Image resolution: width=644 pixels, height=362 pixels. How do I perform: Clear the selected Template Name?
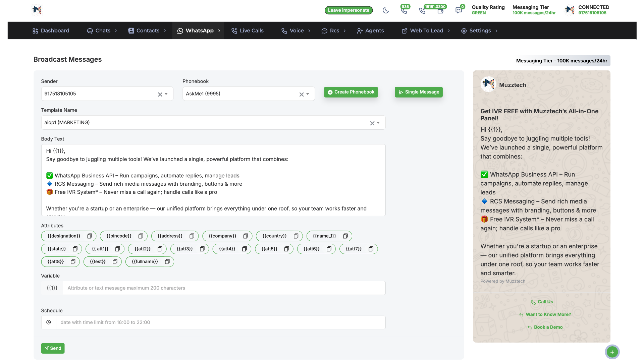coord(372,123)
